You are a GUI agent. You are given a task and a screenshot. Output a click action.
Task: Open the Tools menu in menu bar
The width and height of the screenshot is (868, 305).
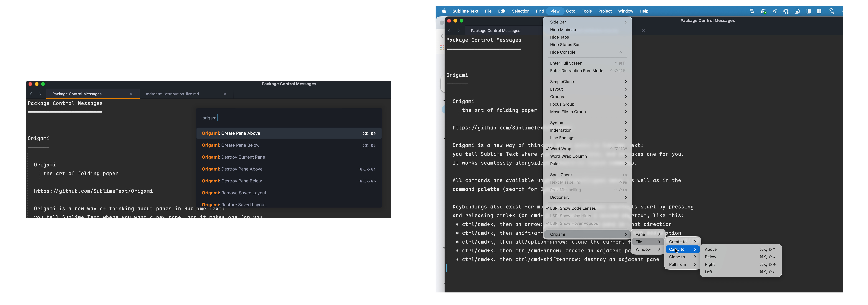coord(587,11)
